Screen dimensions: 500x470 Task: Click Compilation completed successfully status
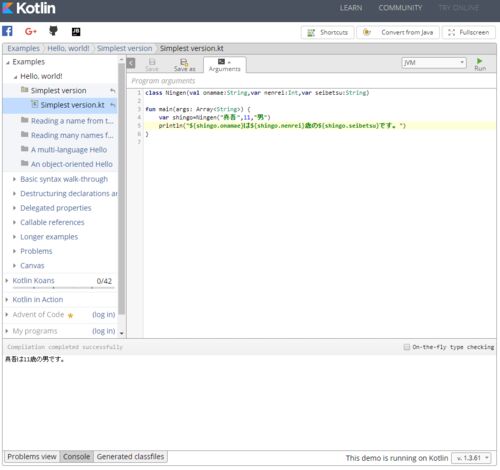65,347
